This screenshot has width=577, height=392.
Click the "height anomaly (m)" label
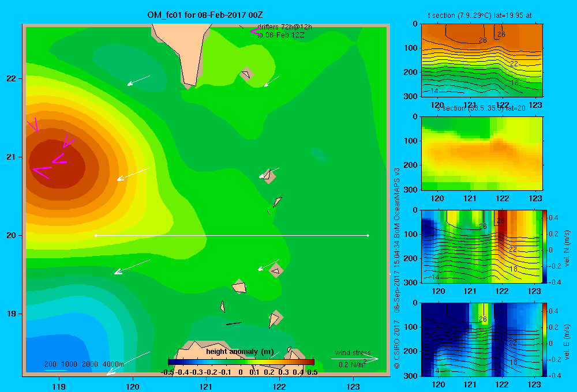pyautogui.click(x=240, y=352)
